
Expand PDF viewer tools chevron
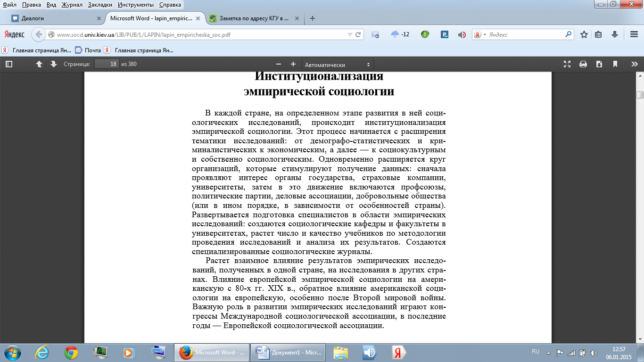click(635, 64)
